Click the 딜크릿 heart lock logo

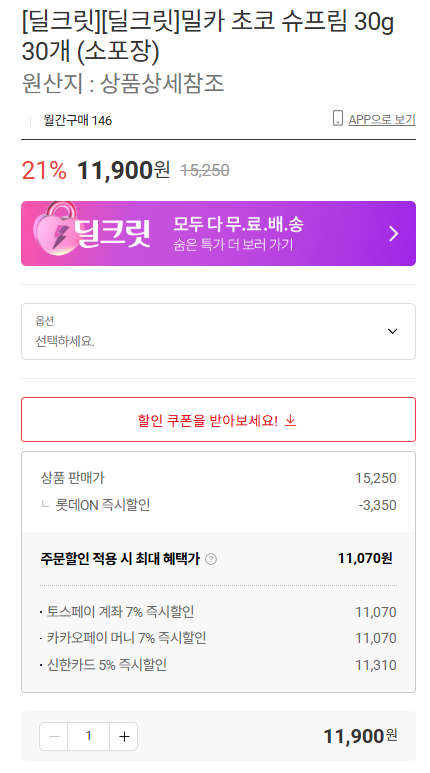point(55,230)
